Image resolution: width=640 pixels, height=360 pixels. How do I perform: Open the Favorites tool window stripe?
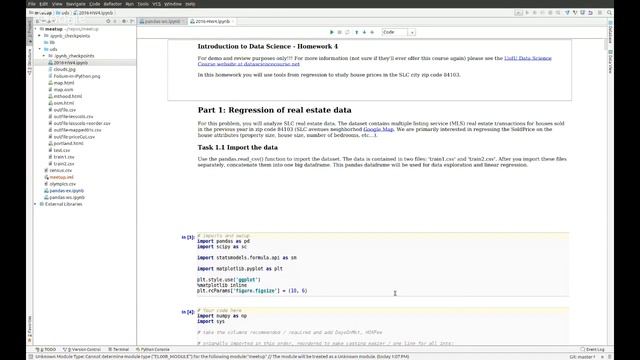tap(29, 329)
